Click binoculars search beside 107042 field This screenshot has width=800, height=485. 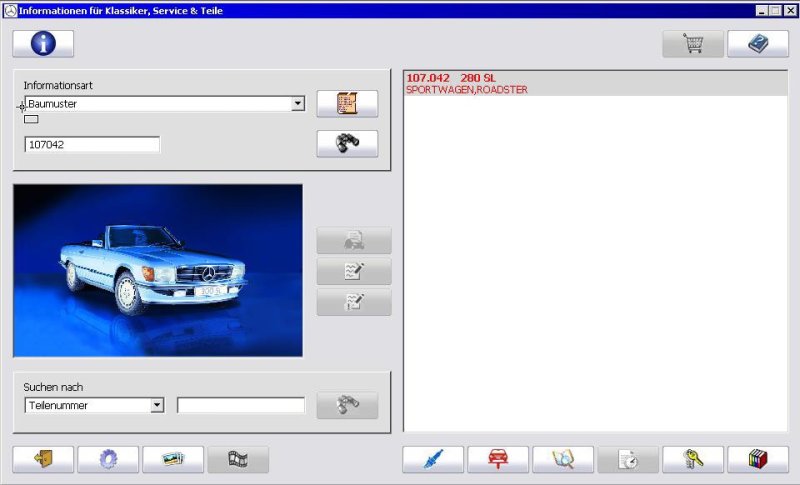pos(347,143)
